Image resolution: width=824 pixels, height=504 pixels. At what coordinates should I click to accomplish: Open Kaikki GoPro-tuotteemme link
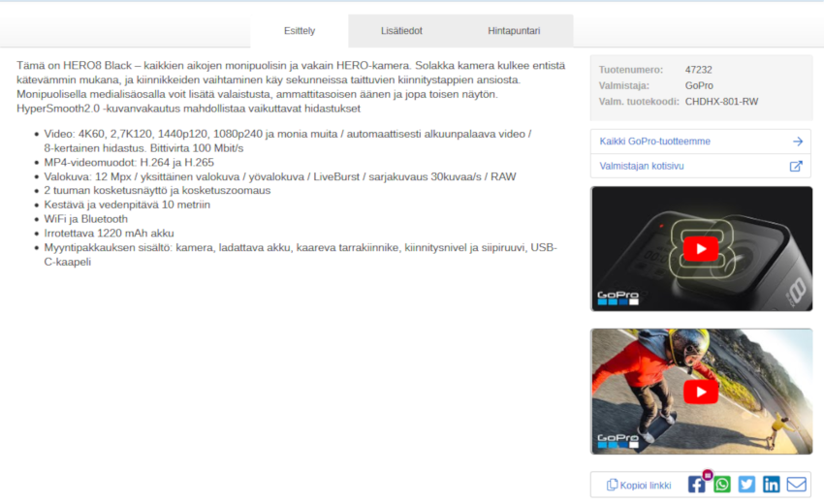[701, 142]
